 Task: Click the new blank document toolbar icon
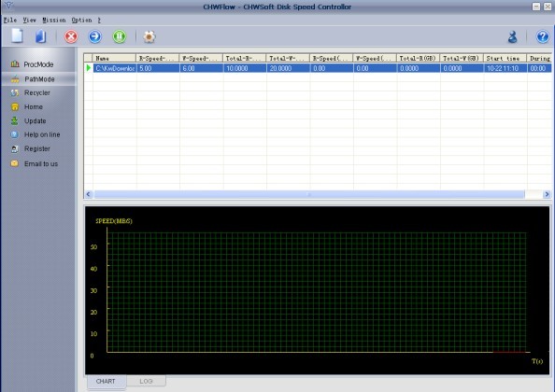(x=17, y=36)
